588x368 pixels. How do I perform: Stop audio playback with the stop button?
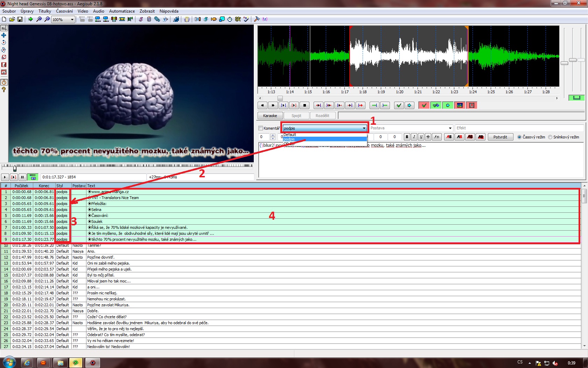(304, 105)
